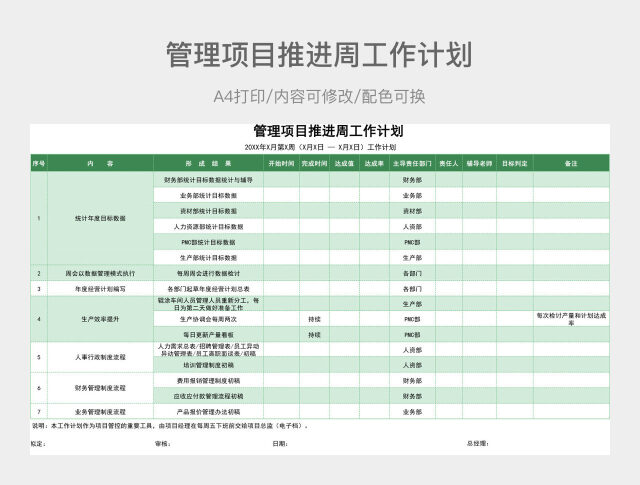
Task: Select the merged cell 统计年度目标数据
Action: point(100,218)
